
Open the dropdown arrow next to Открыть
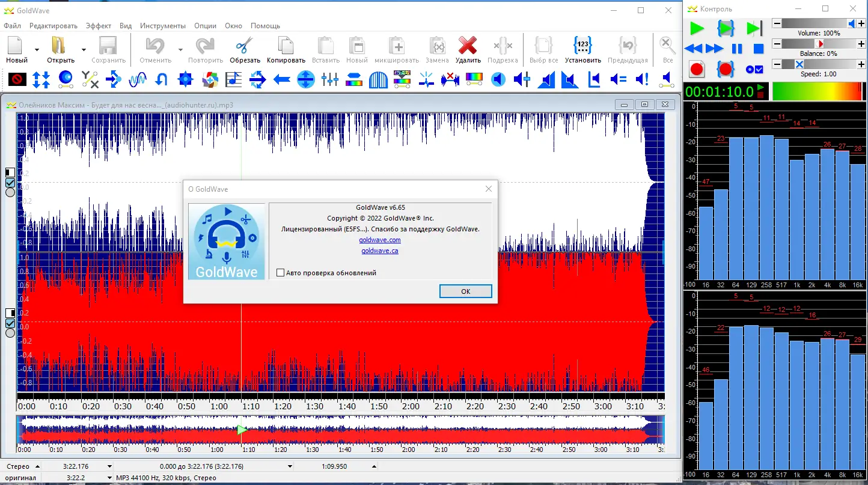tap(84, 49)
